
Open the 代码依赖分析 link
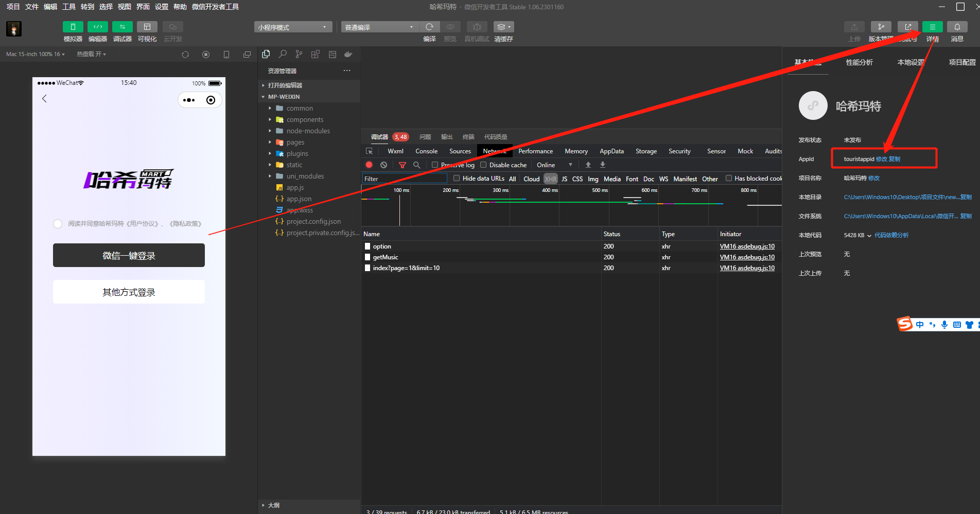click(x=891, y=235)
